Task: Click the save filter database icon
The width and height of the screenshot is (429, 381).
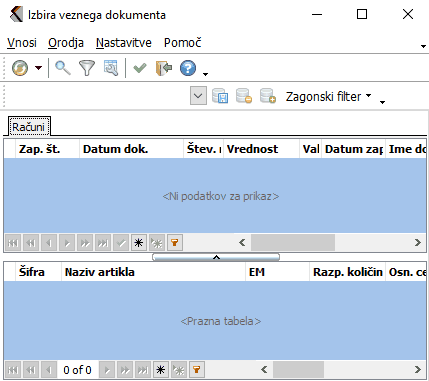Action: pyautogui.click(x=220, y=96)
